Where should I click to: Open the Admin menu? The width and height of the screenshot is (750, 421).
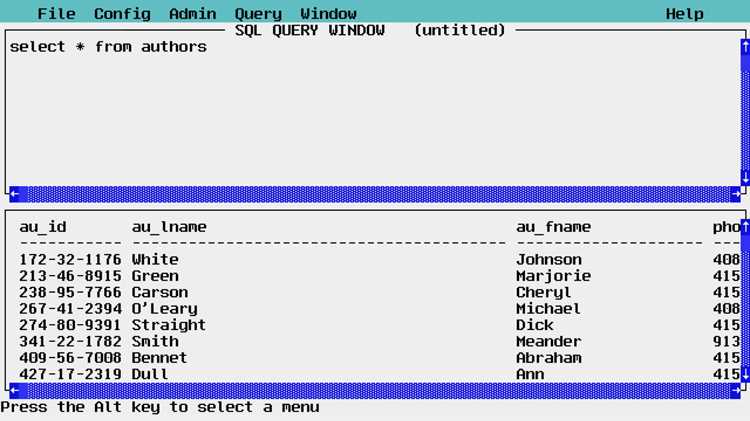coord(192,13)
